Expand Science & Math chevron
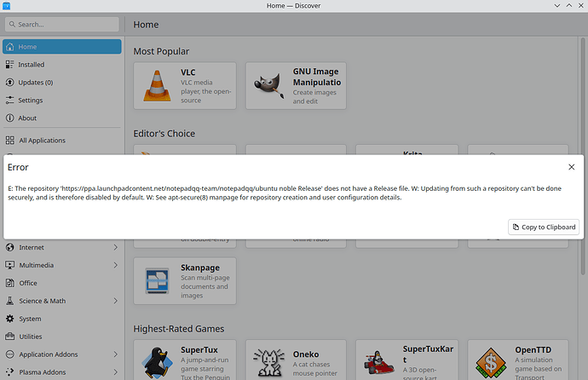This screenshot has width=588, height=380. (x=116, y=301)
